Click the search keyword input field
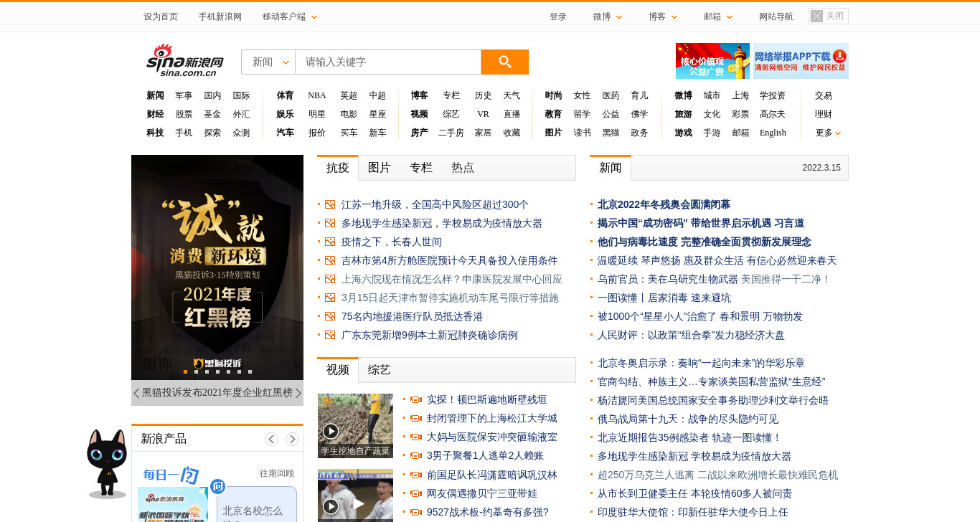This screenshot has width=980, height=522. pos(388,62)
